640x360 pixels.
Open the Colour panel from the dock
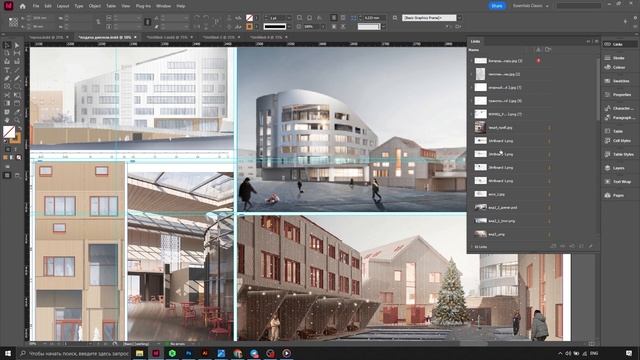pyautogui.click(x=619, y=67)
